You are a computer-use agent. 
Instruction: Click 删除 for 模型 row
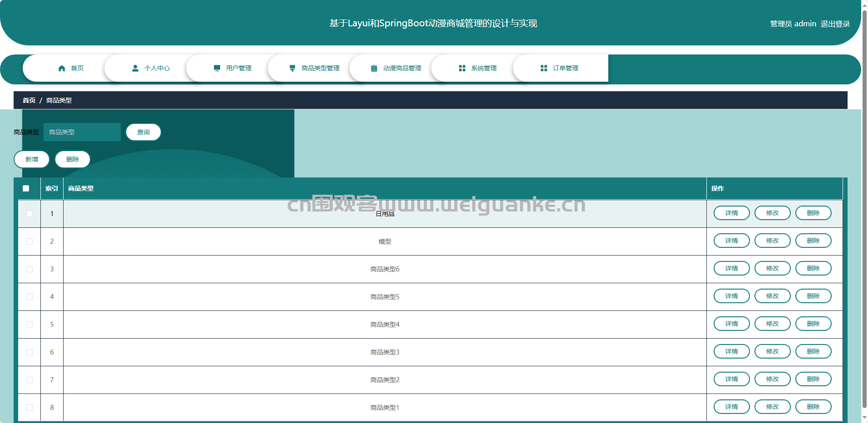coord(814,241)
